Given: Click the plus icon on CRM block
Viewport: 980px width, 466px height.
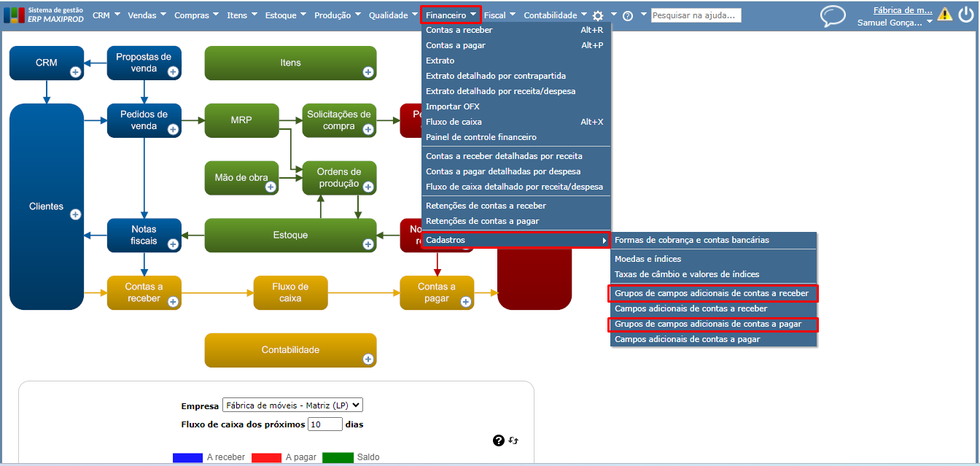Looking at the screenshot, I should coord(75,71).
